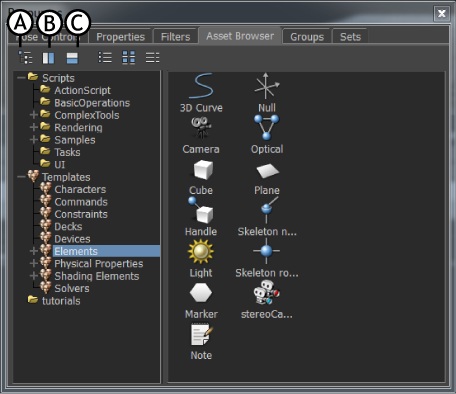Switch to details view icon
Viewport: 456px width, 394px height.
(152, 58)
